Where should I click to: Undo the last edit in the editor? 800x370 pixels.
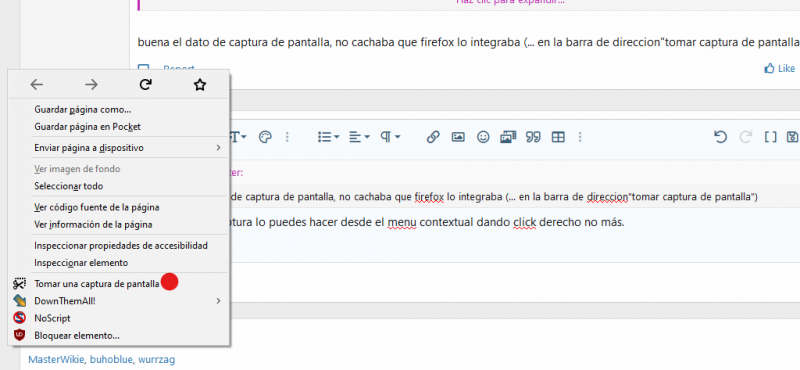[x=720, y=137]
